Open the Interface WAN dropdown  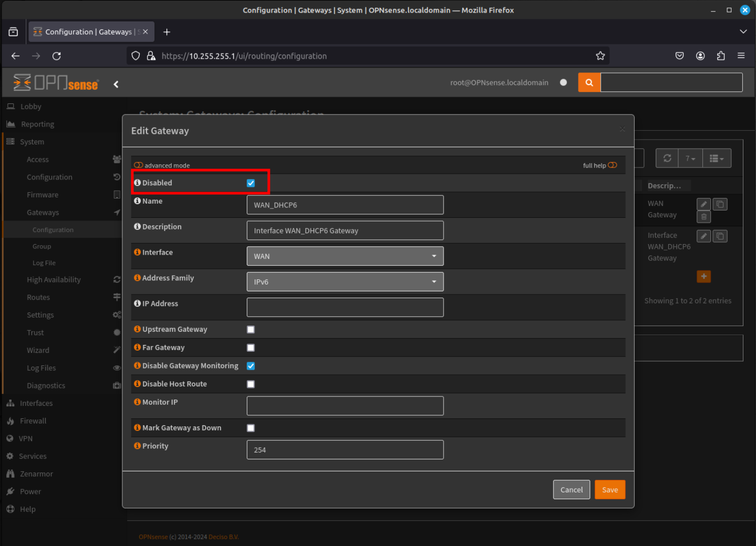coord(345,256)
